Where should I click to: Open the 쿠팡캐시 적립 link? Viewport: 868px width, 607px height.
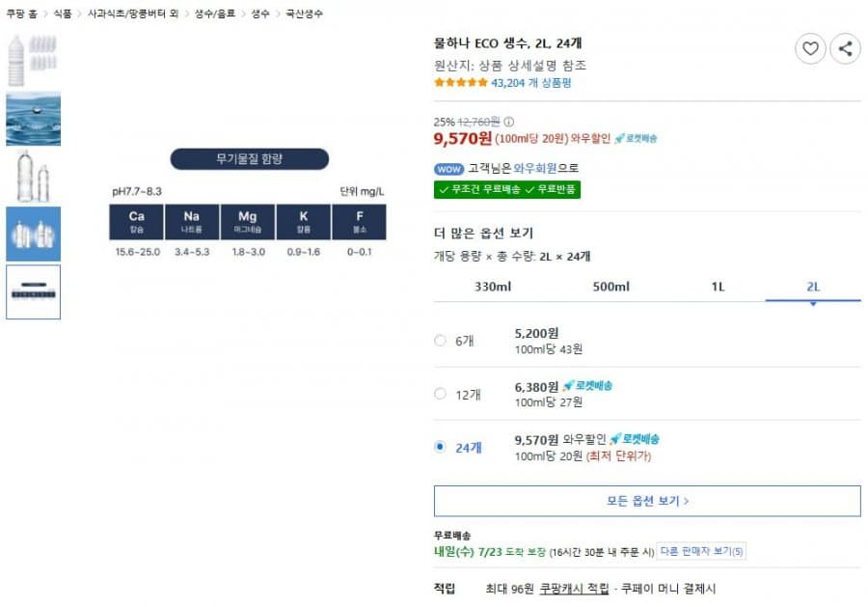click(x=574, y=589)
